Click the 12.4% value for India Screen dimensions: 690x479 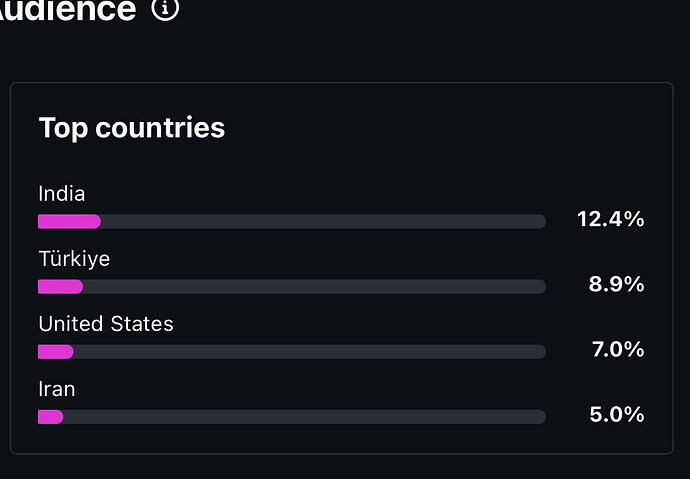(610, 220)
